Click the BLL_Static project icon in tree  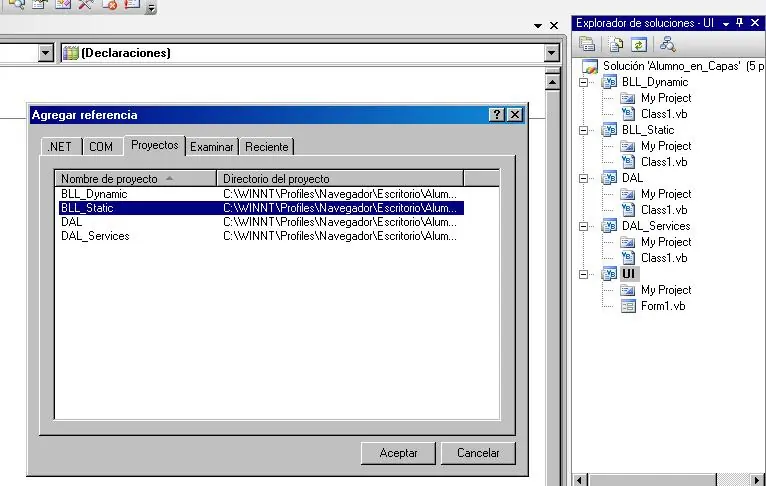pyautogui.click(x=609, y=129)
